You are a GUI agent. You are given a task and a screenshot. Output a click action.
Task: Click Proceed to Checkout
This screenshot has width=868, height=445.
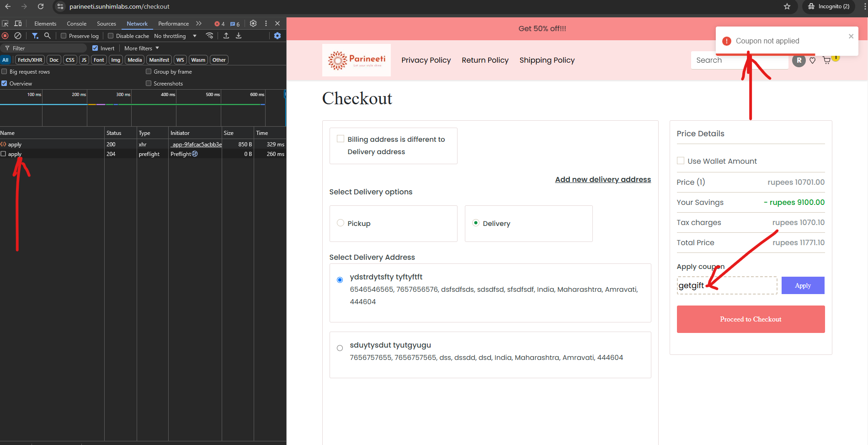pos(751,319)
